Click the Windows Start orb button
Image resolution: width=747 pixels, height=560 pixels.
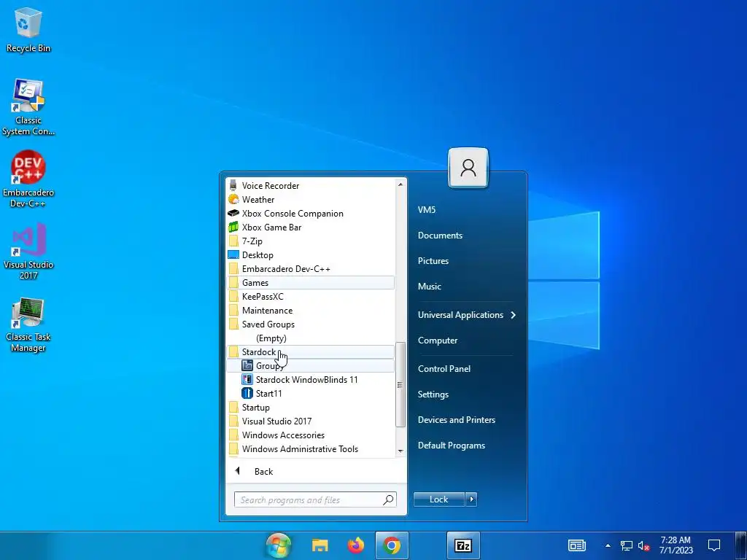pyautogui.click(x=279, y=545)
